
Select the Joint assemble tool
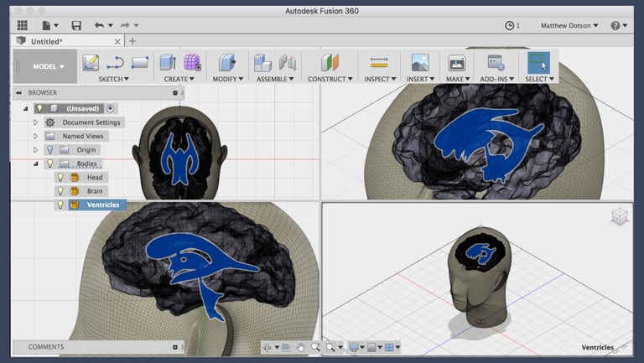[288, 63]
